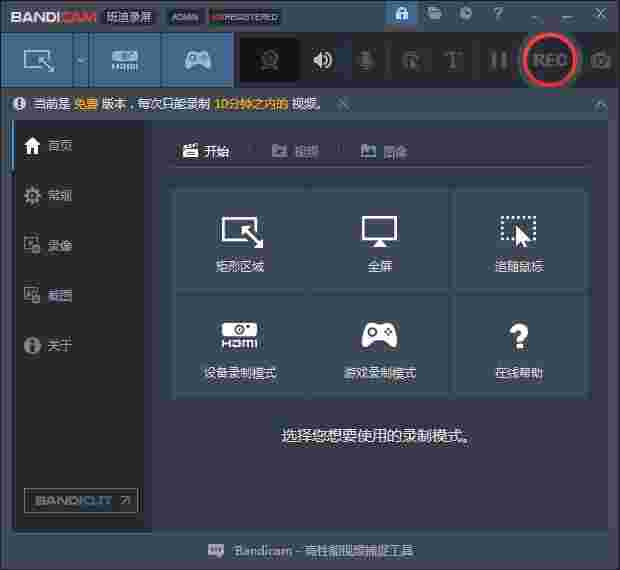Screen dimensions: 620x570
Task: Select the gamepad game recording mode in toolbar
Action: click(x=197, y=60)
